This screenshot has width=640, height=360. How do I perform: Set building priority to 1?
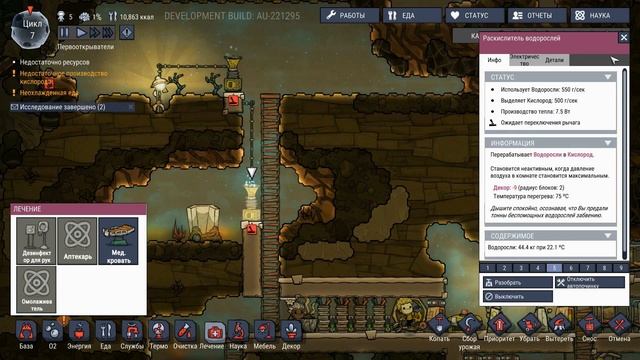pos(487,268)
